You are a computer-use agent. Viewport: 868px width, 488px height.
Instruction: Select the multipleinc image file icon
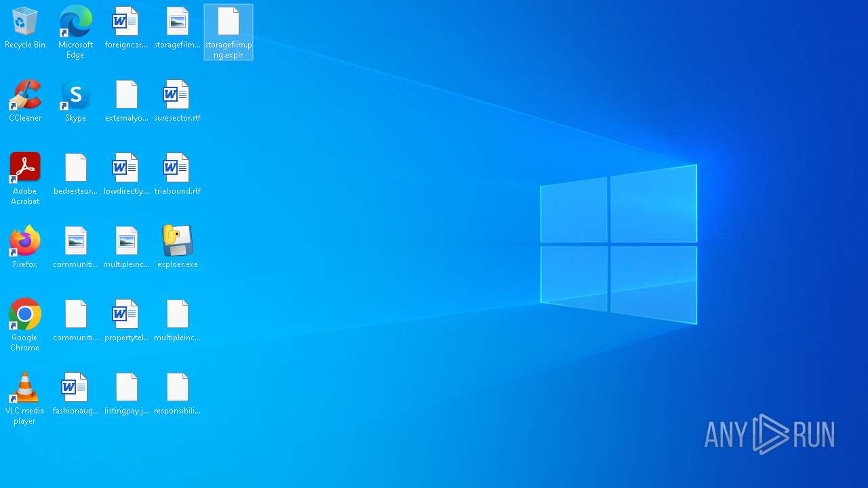click(x=126, y=248)
